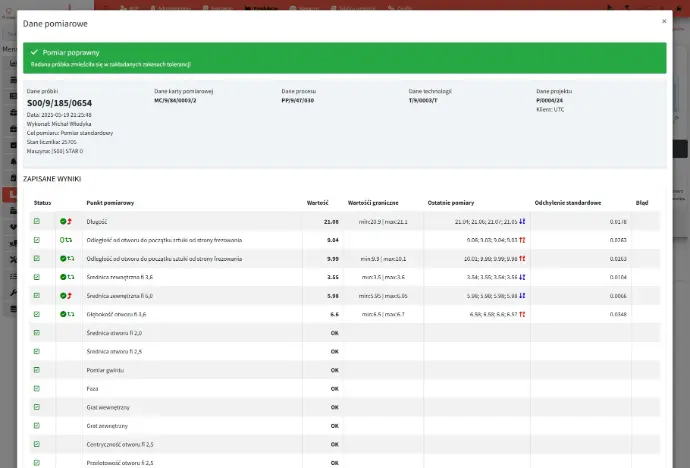Screen dimensions: 690x468
Task: Click the Grat zewnętrzny row label
Action: click(107, 426)
